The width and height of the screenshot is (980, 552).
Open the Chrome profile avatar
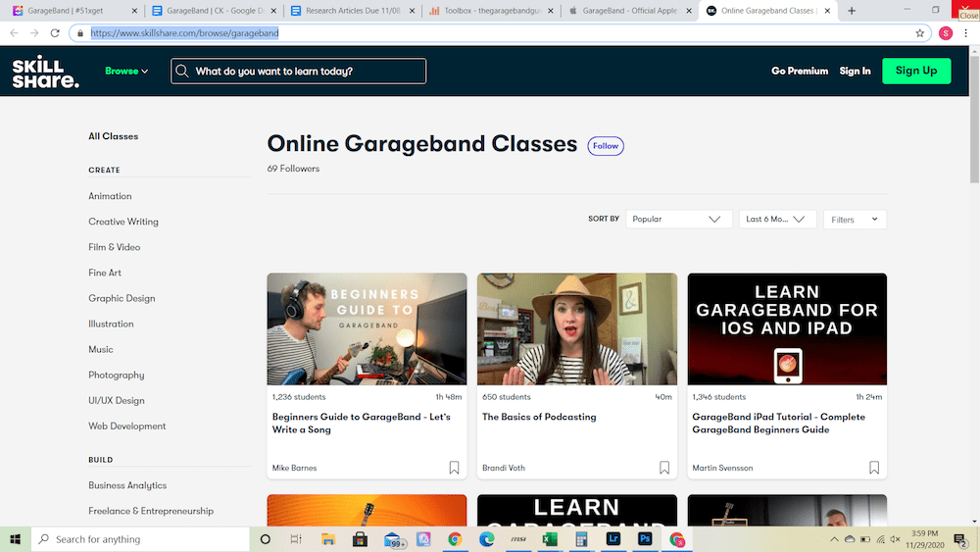[946, 33]
